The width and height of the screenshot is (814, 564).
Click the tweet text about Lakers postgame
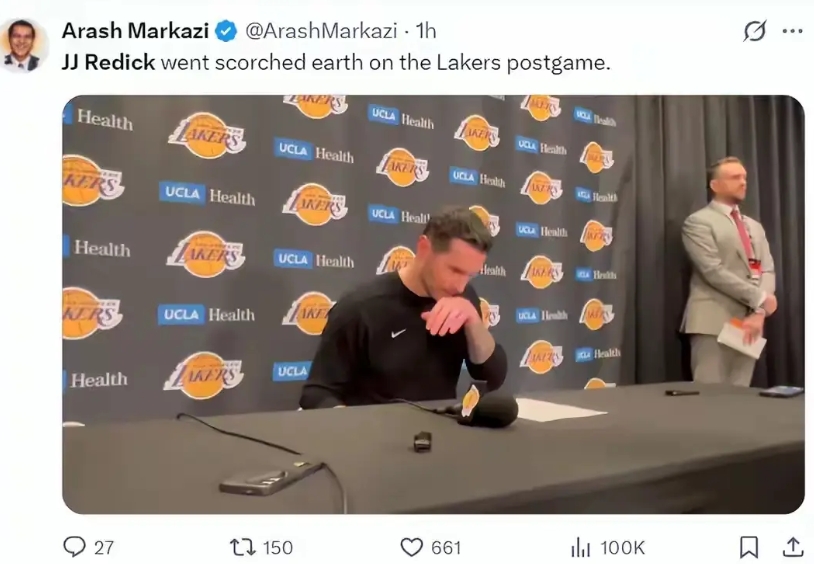point(336,62)
